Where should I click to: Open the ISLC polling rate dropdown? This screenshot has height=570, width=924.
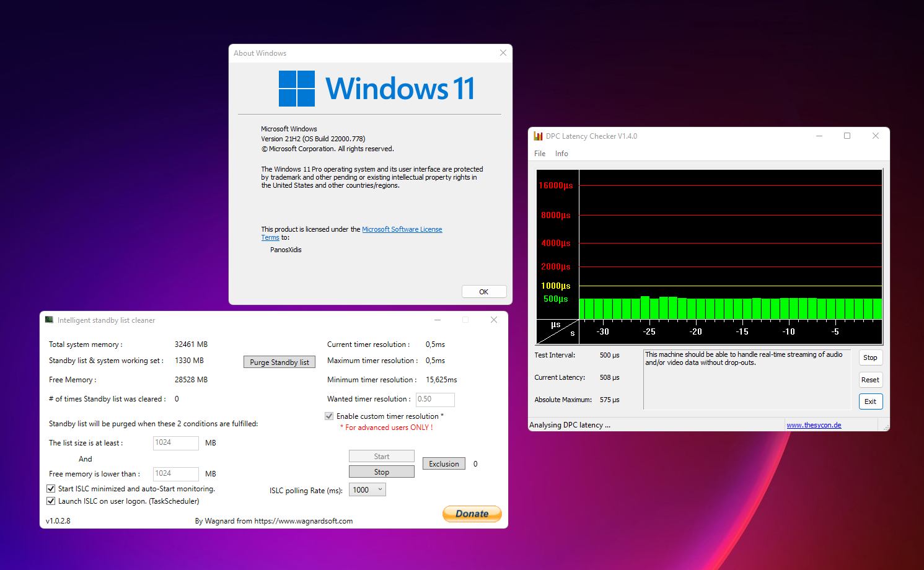click(368, 489)
